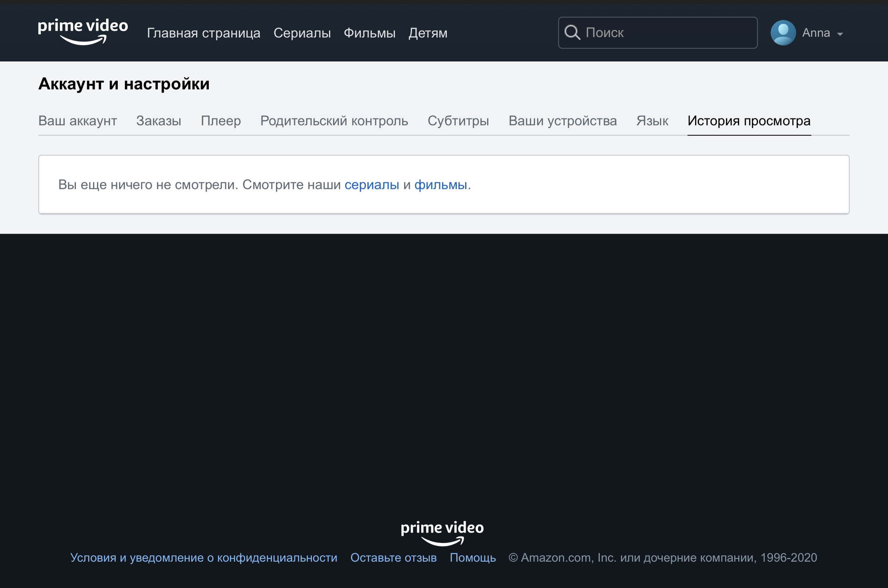This screenshot has height=588, width=888.
Task: Open the Плеер settings tab
Action: (221, 121)
